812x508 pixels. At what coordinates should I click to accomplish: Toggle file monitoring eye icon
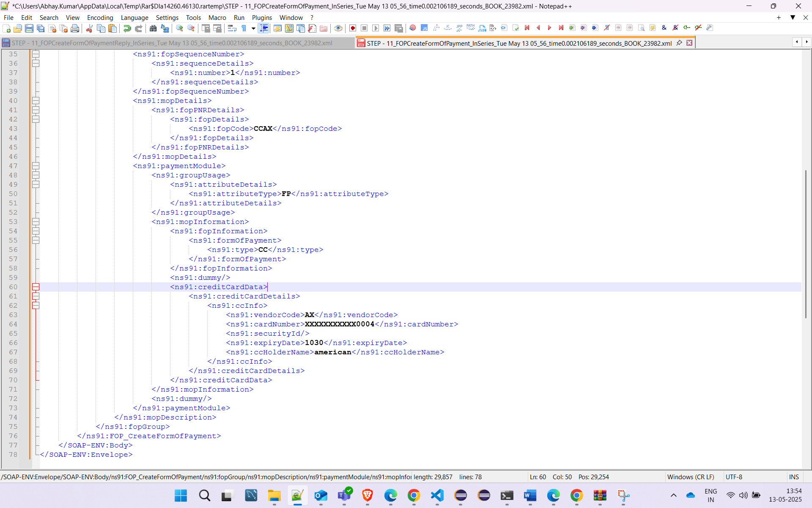(338, 28)
